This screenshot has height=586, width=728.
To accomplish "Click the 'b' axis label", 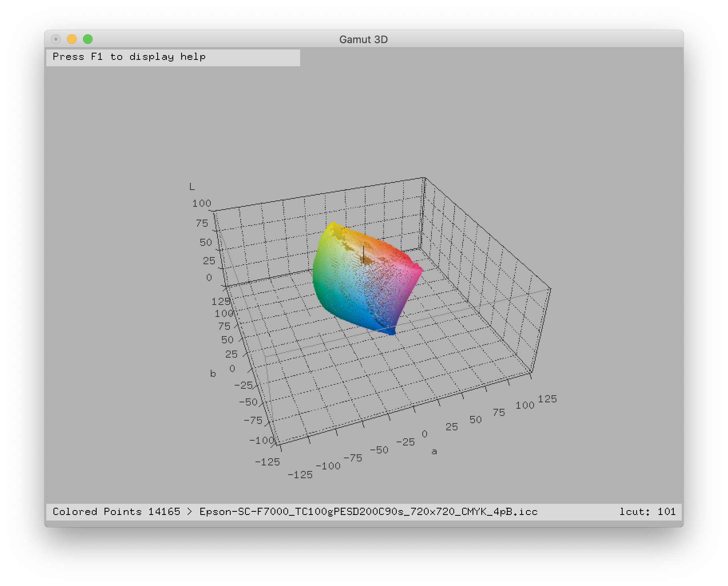I will 213,374.
